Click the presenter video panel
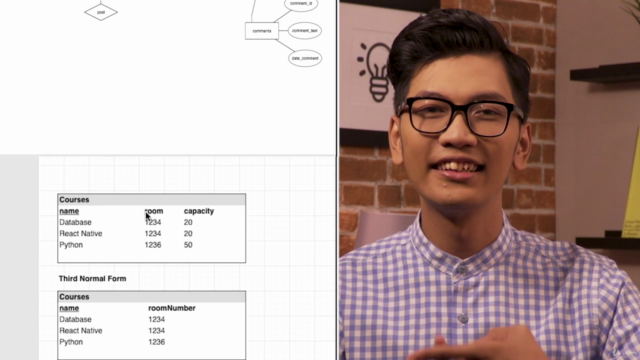This screenshot has width=640, height=360. (x=489, y=180)
